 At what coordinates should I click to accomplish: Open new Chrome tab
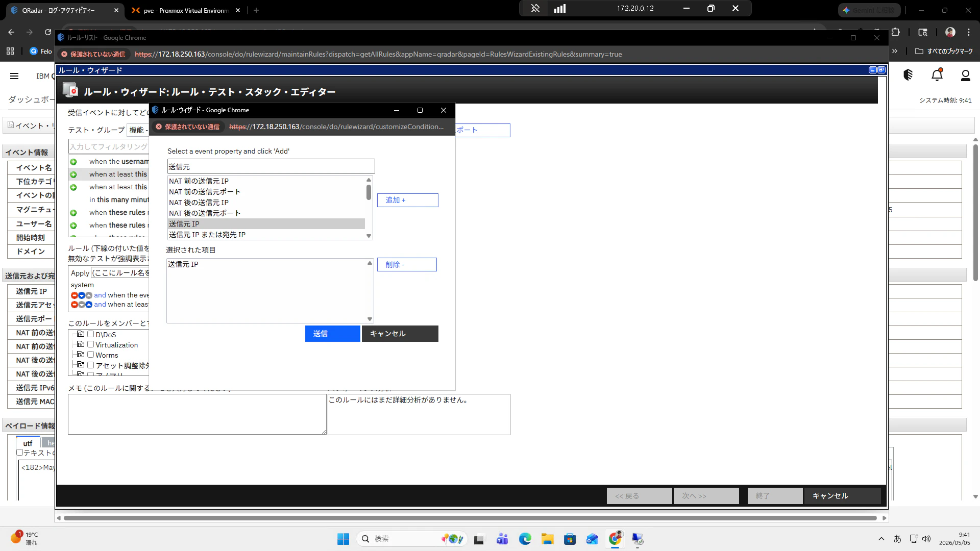[x=256, y=10]
